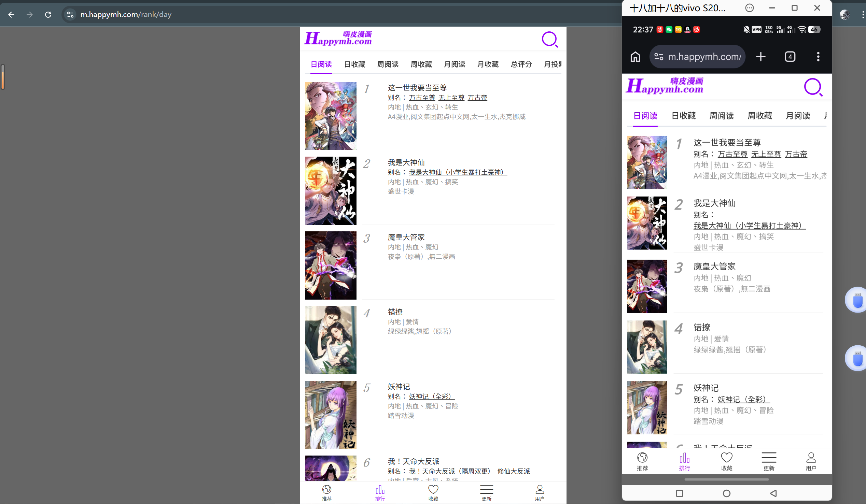Tap the home icon in phone browser
Screen dimensions: 866x504
pos(635,57)
